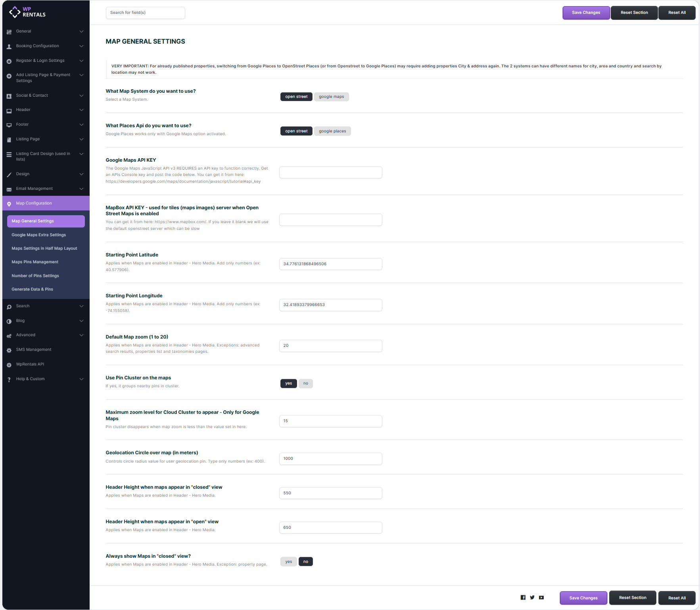This screenshot has width=700, height=610.
Task: Expand the Listing Page section arrow
Action: [x=81, y=139]
